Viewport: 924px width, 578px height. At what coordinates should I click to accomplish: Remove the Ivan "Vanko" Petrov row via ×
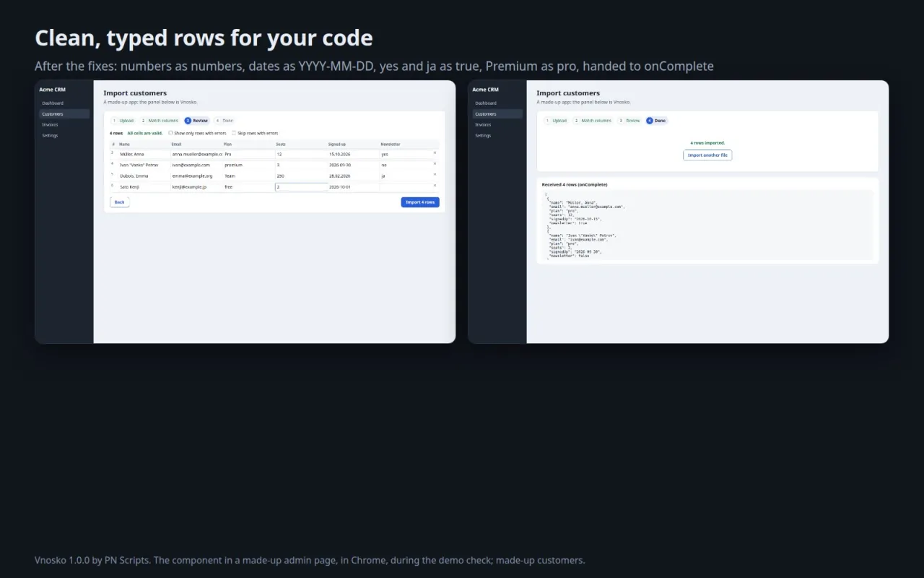(435, 164)
